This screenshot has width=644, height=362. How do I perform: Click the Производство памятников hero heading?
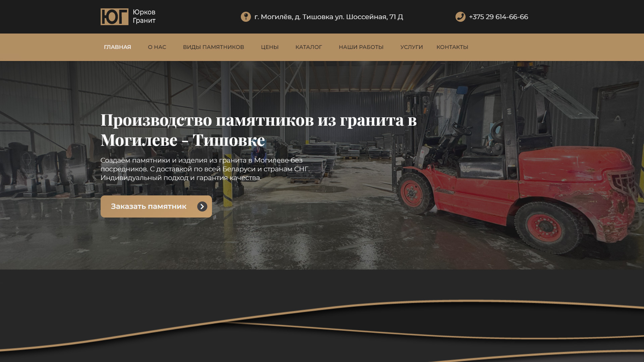pos(258,130)
